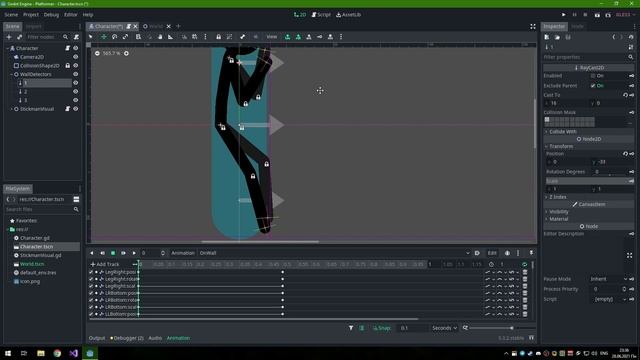
Task: Instance a child scene with link icon
Action: [19, 37]
